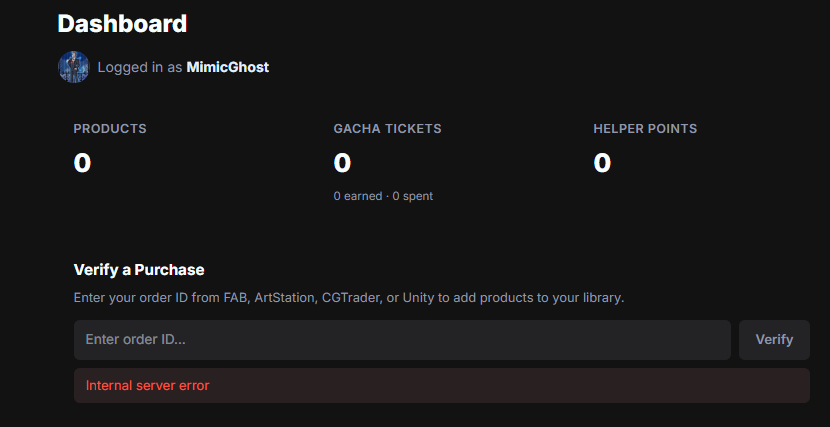Click the Internal server error message

(148, 385)
